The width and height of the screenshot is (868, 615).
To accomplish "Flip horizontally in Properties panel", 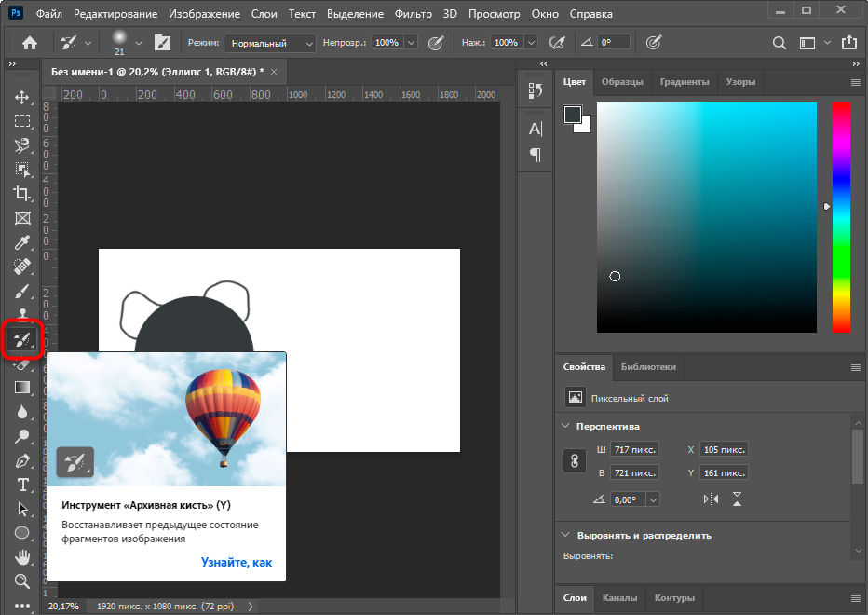I will pos(712,499).
